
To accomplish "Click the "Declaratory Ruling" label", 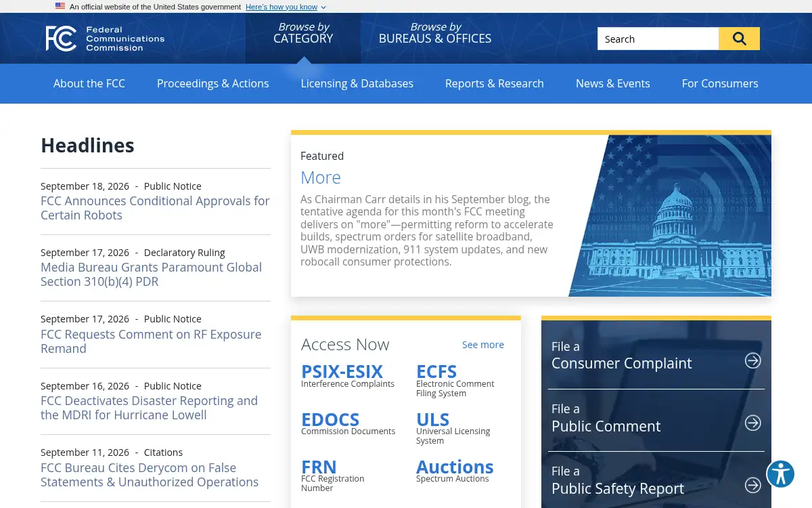I will pyautogui.click(x=185, y=253).
